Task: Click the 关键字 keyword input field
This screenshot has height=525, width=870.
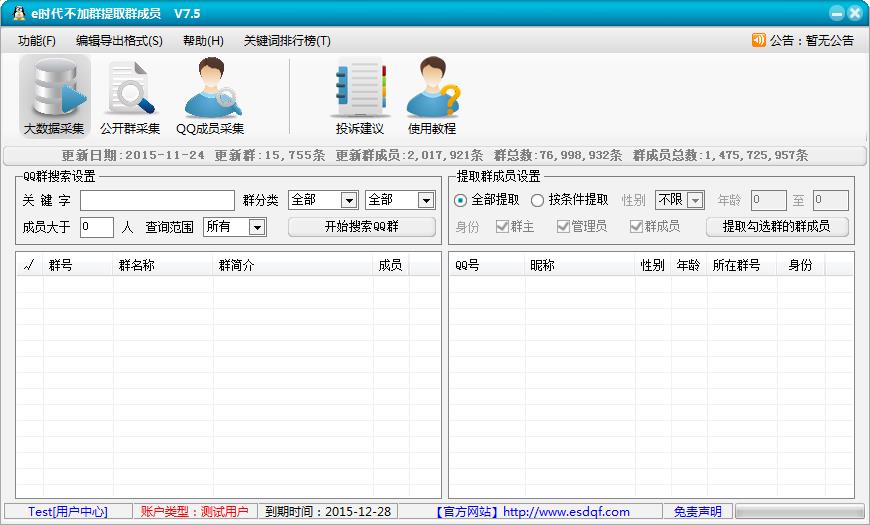Action: [157, 200]
